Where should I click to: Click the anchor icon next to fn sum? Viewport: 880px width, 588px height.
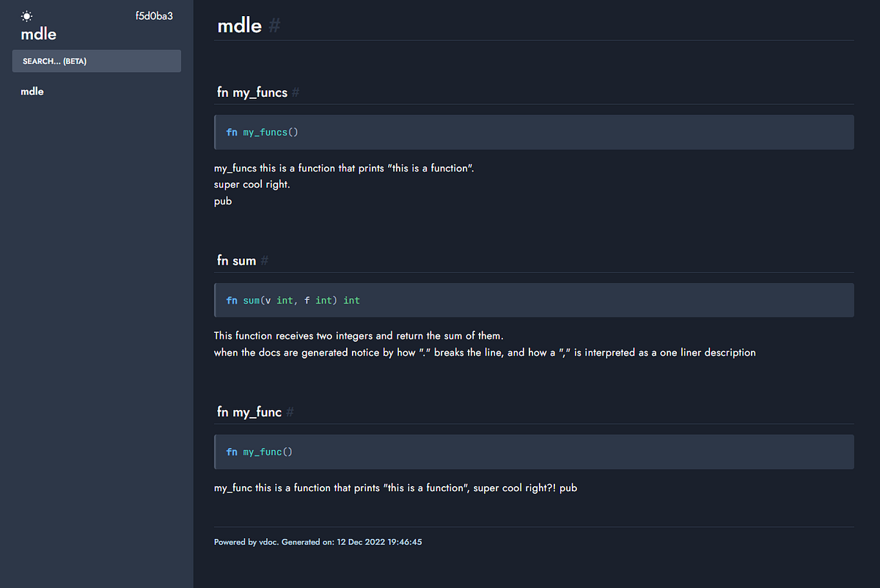(265, 260)
